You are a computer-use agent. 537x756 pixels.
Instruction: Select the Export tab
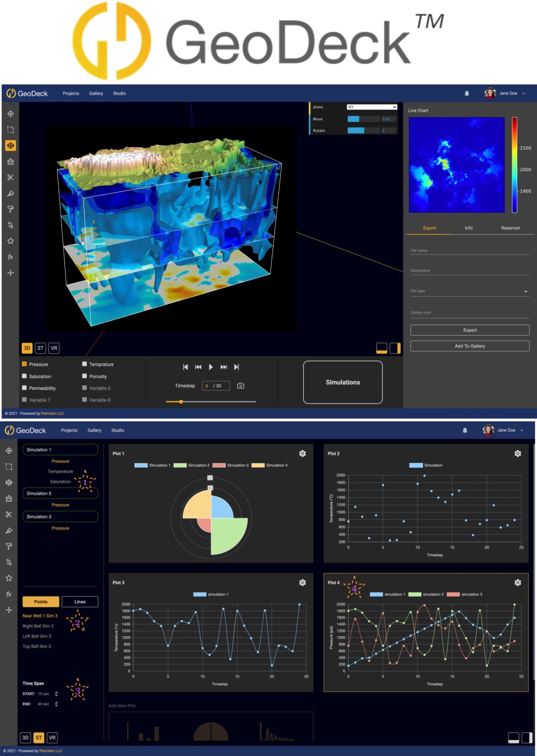[x=429, y=228]
